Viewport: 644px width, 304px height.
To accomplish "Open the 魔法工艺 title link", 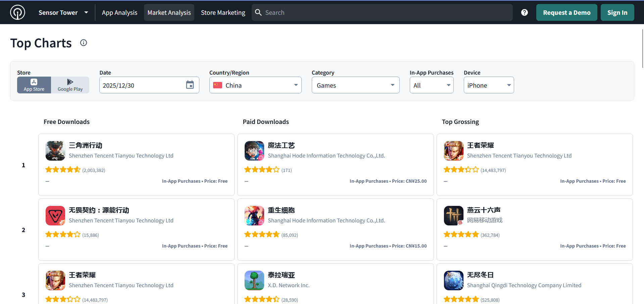I will pyautogui.click(x=281, y=145).
